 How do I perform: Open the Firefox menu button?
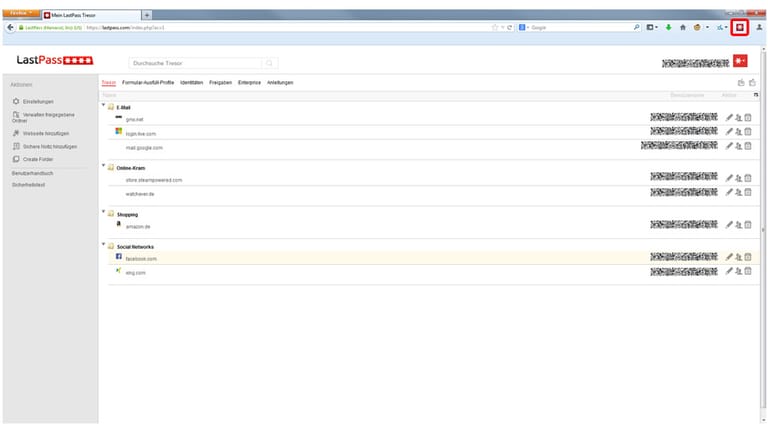click(x=21, y=13)
